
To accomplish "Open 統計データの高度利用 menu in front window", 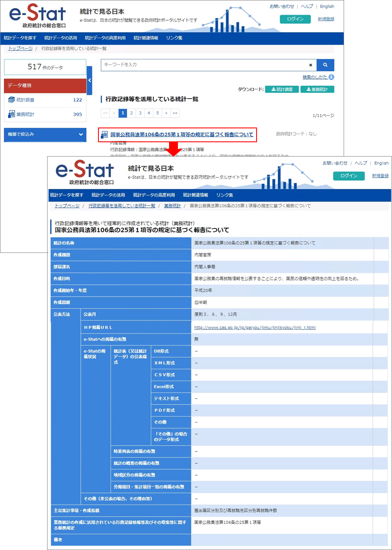I will (154, 195).
